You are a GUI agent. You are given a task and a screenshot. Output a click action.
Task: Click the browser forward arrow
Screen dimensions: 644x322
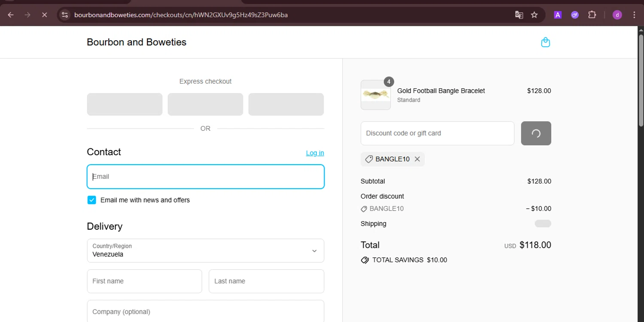[x=27, y=15]
